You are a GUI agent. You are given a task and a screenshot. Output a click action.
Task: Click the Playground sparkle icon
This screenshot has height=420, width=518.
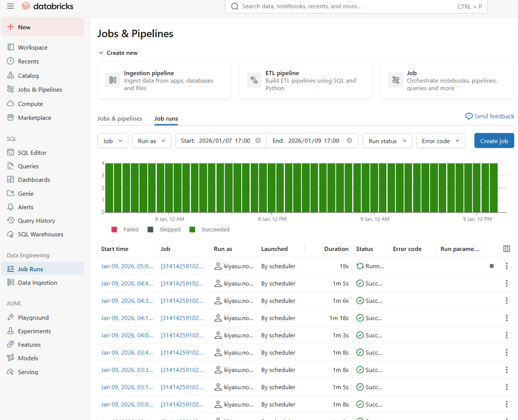[10, 317]
